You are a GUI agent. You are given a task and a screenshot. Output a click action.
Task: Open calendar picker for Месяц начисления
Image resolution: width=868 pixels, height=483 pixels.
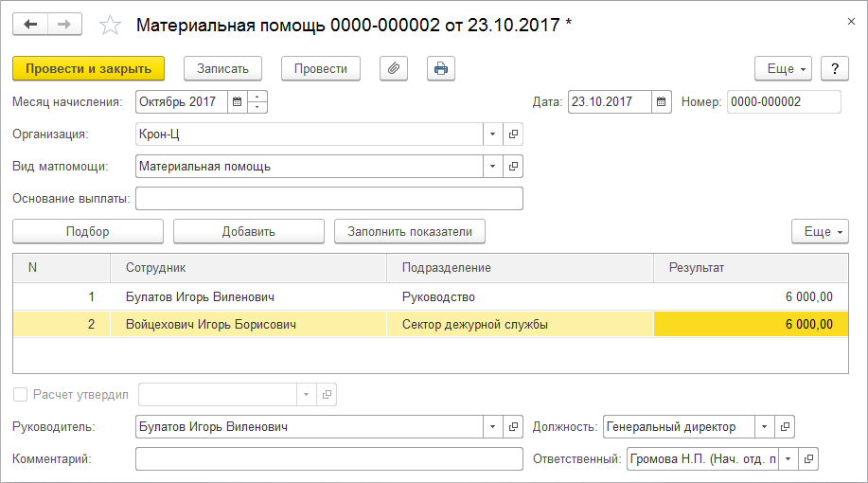pyautogui.click(x=237, y=102)
